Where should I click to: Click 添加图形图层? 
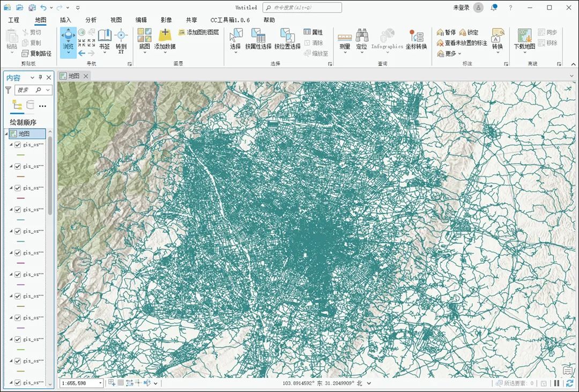(x=198, y=33)
